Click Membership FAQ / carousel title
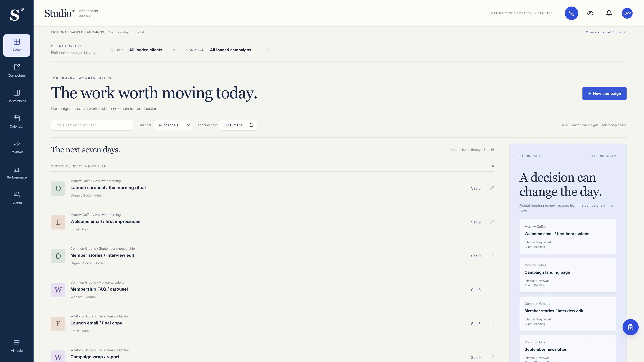 99,289
